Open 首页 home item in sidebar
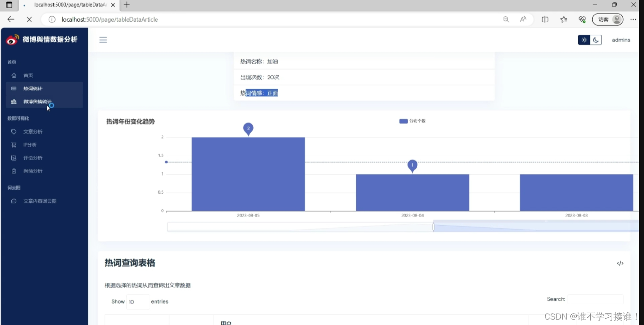Viewport: 644px width, 325px height. tap(28, 75)
